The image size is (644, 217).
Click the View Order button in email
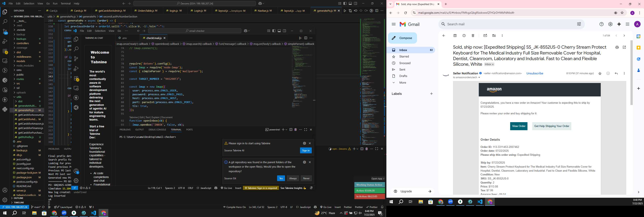(519, 126)
